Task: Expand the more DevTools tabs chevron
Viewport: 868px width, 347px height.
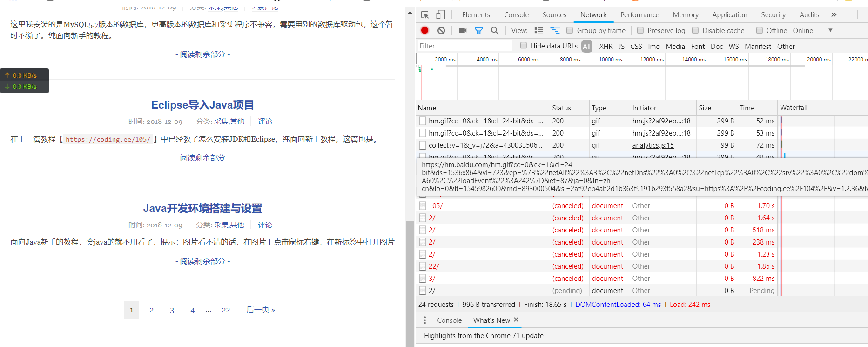Action: 834,15
